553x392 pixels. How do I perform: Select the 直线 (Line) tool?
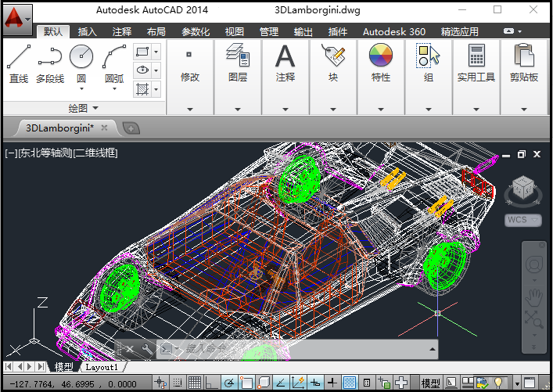pos(18,63)
